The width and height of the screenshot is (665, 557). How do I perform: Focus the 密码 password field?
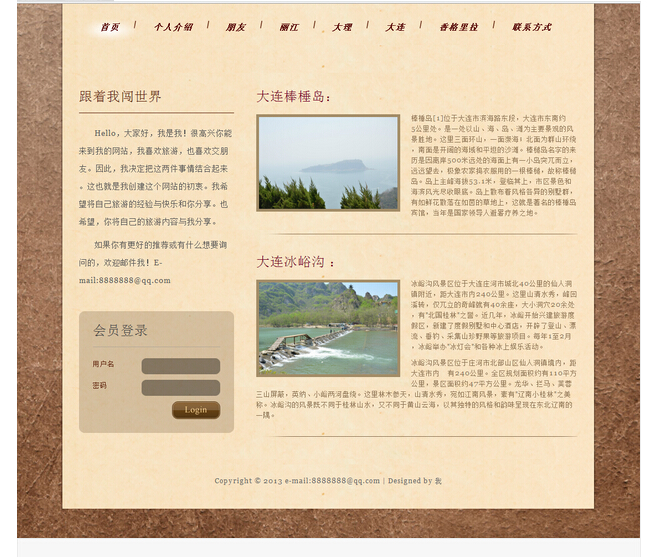pos(180,387)
